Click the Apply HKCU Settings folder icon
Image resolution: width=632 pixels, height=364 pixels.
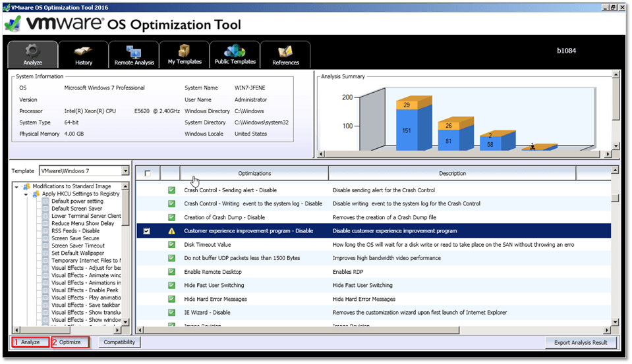tap(36, 194)
